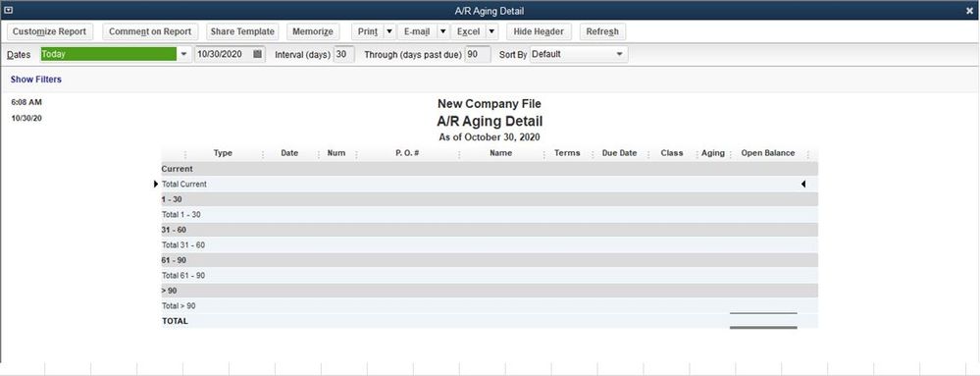Viewport: 980px width, 376px height.
Task: Select the TOTAL row
Action: (490, 321)
